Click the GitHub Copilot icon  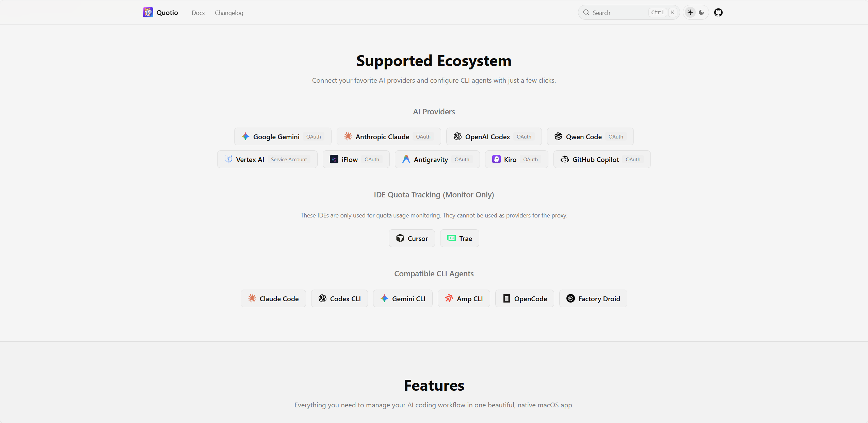click(565, 159)
